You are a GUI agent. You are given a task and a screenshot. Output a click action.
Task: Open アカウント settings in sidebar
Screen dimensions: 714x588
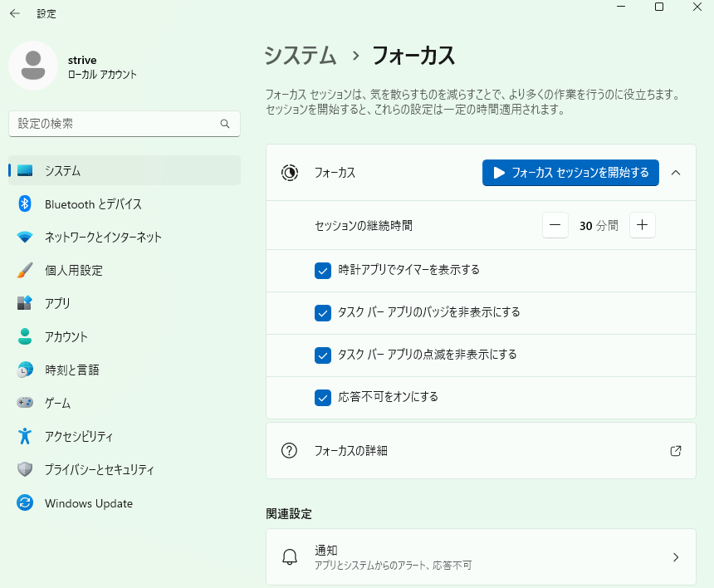click(x=125, y=336)
